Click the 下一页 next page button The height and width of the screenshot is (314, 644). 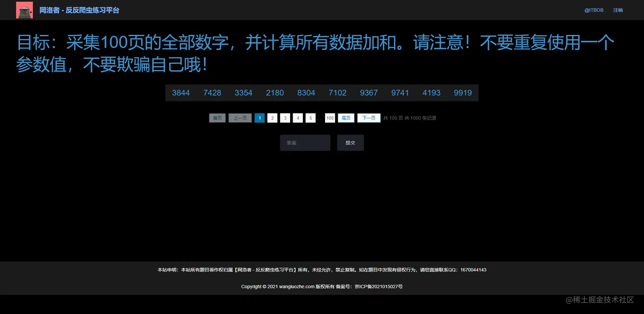[x=369, y=118]
